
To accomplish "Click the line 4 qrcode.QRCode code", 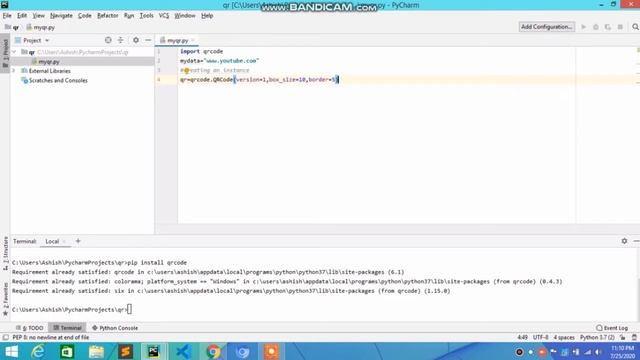I will 259,80.
